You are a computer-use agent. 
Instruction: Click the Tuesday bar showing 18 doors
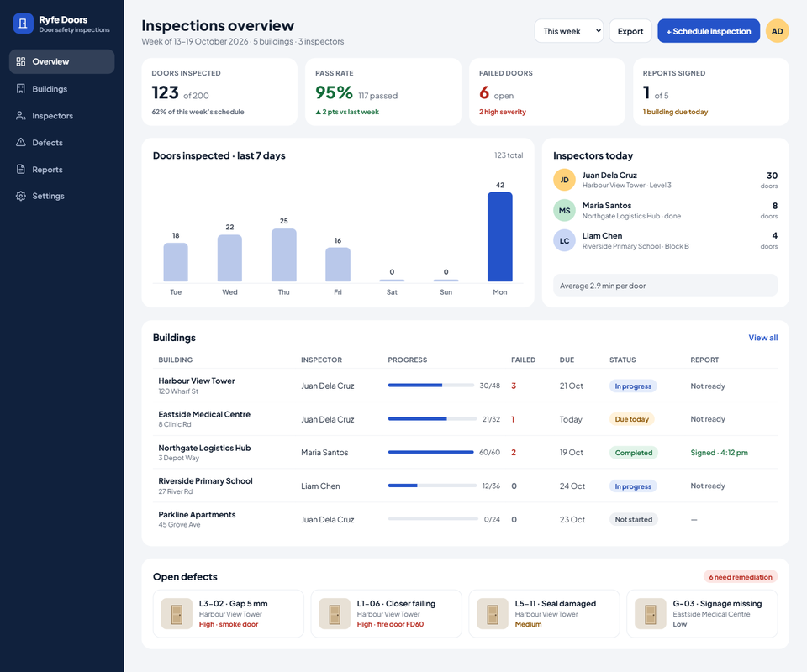tap(176, 262)
